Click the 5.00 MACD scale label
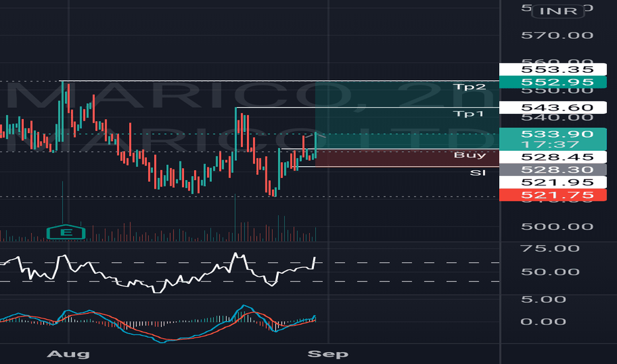The height and width of the screenshot is (364, 617). pyautogui.click(x=544, y=299)
